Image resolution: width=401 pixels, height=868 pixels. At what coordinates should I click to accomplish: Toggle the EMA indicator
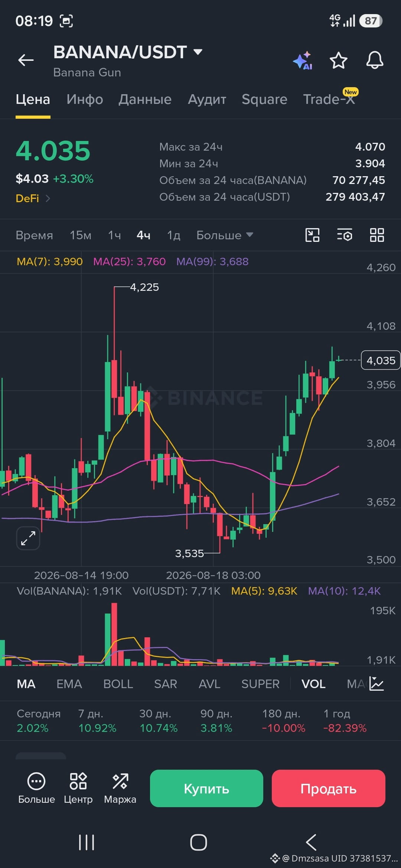click(69, 684)
